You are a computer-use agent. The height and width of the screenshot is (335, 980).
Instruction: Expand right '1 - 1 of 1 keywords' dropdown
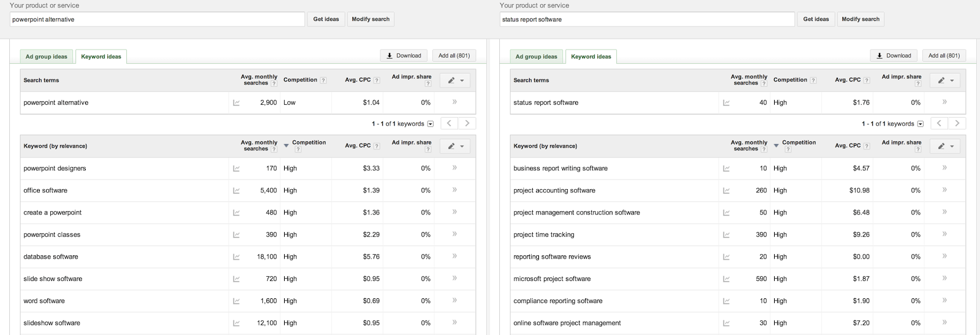coord(921,124)
